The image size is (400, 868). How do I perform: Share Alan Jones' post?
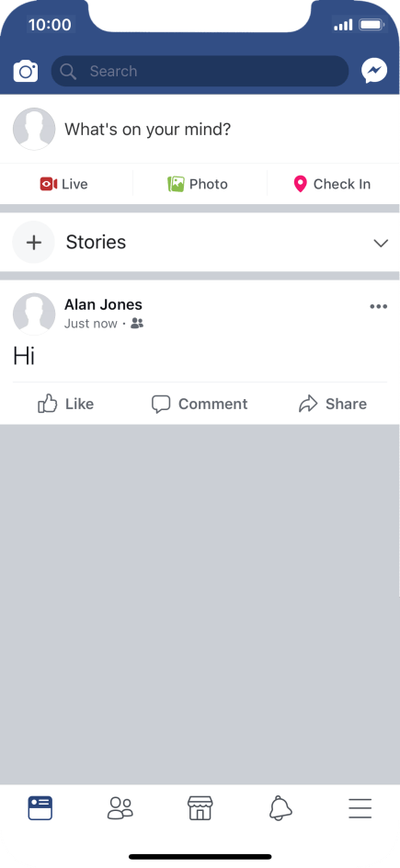pos(333,404)
